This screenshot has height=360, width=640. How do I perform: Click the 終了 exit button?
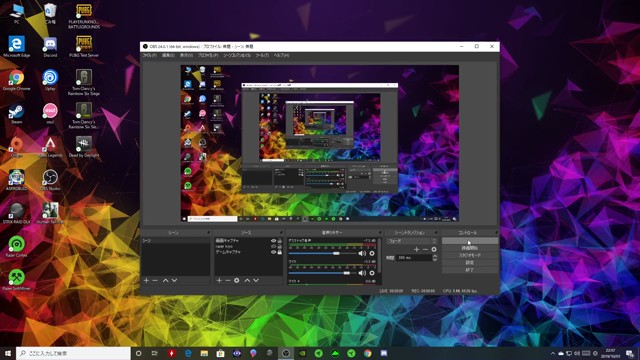470,270
